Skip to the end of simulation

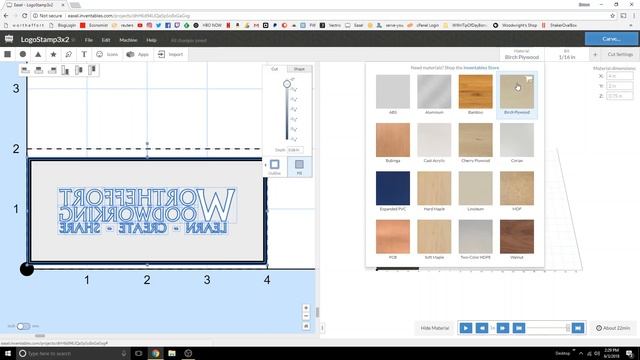tap(578, 328)
